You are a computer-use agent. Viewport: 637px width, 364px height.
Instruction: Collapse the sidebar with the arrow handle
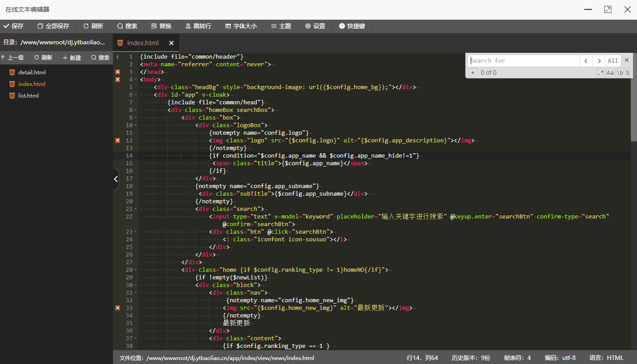point(116,179)
